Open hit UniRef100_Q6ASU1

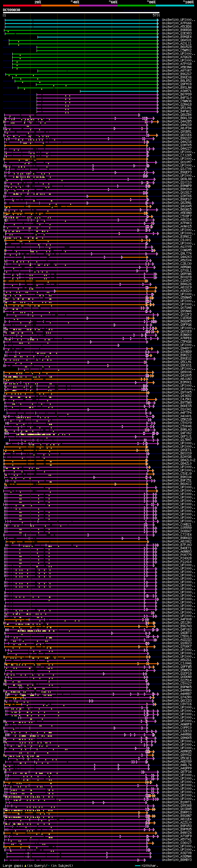click(x=177, y=40)
